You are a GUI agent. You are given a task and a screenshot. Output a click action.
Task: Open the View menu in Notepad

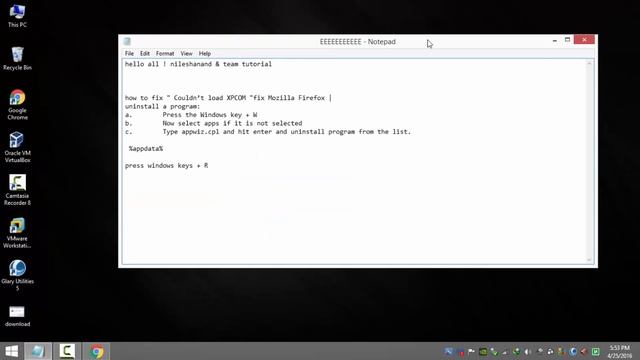click(x=187, y=53)
